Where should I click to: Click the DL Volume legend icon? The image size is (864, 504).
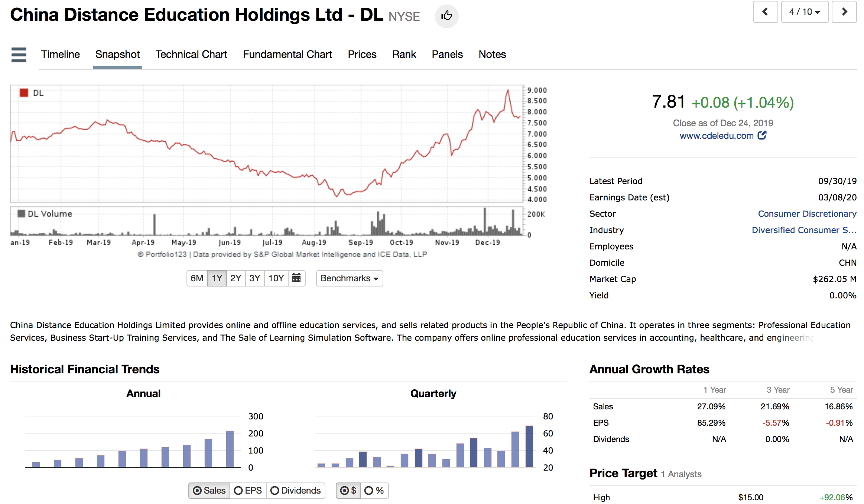[x=22, y=214]
